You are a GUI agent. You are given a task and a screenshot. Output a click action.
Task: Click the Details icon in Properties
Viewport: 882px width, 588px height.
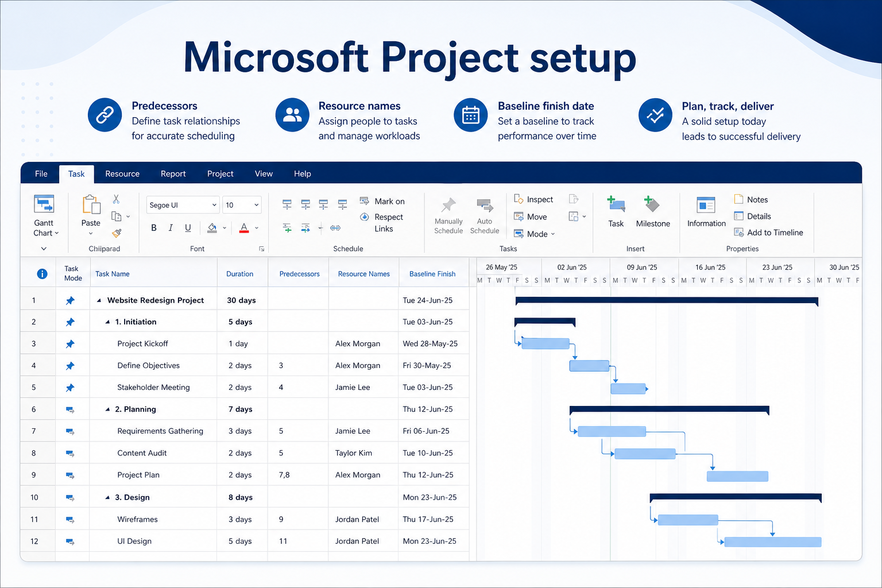click(739, 216)
